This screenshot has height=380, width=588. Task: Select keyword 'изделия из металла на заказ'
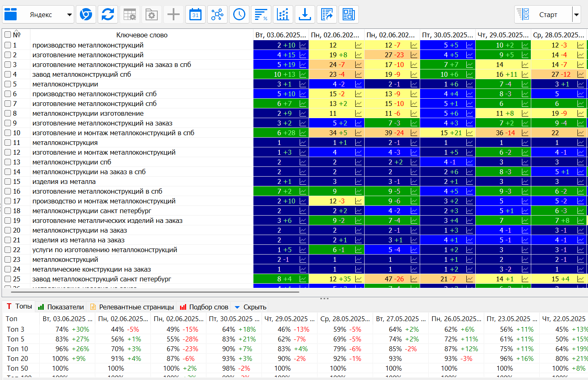(x=79, y=240)
